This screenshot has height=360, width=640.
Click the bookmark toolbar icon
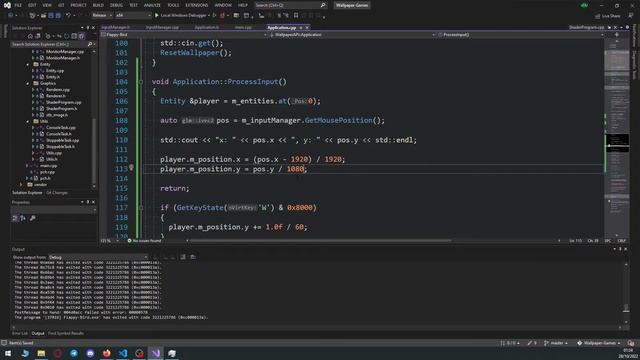pyautogui.click(x=296, y=16)
